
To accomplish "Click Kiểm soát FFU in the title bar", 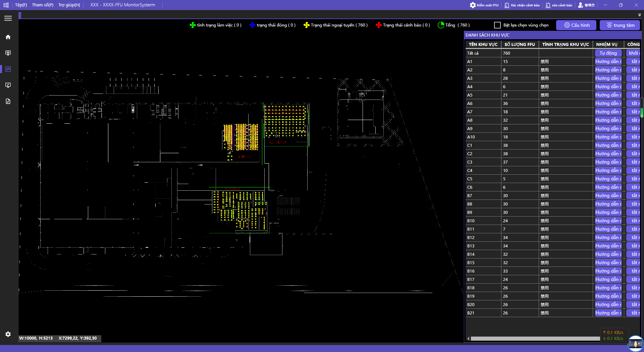I will 484,5.
